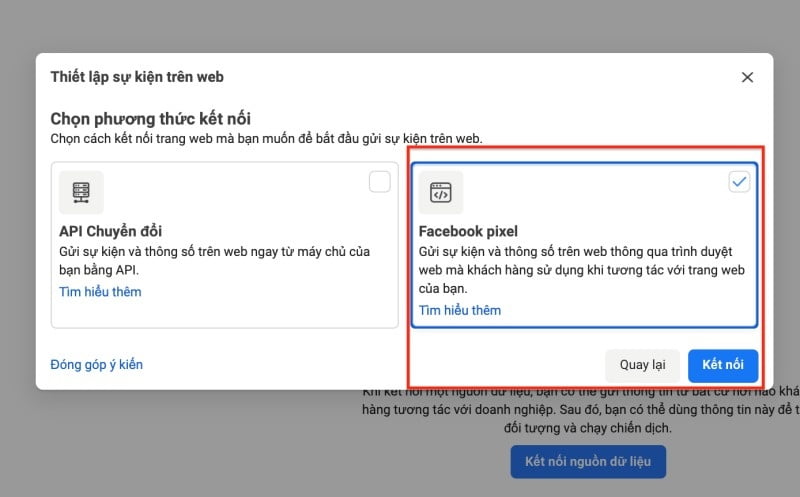Click the description text of Facebook pixel option

[582, 270]
